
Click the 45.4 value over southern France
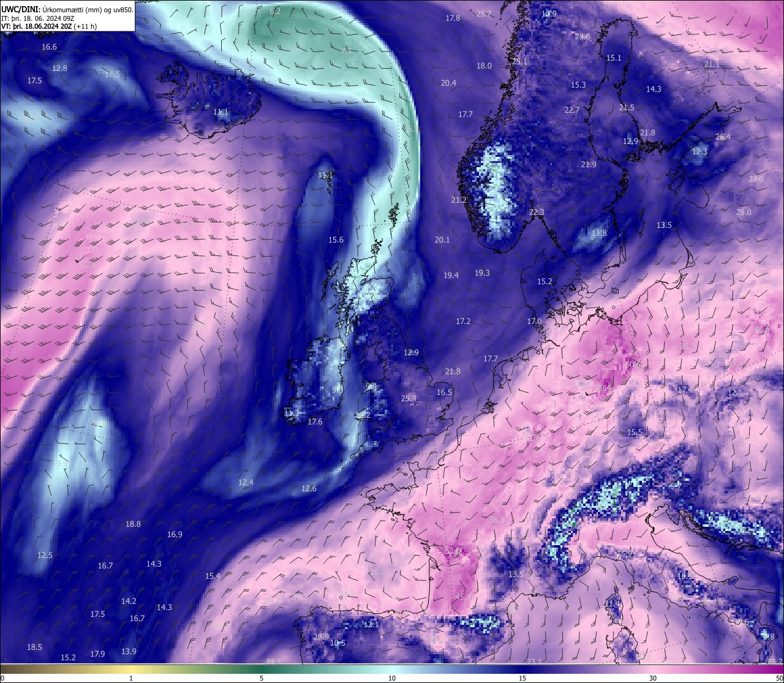pyautogui.click(x=463, y=597)
